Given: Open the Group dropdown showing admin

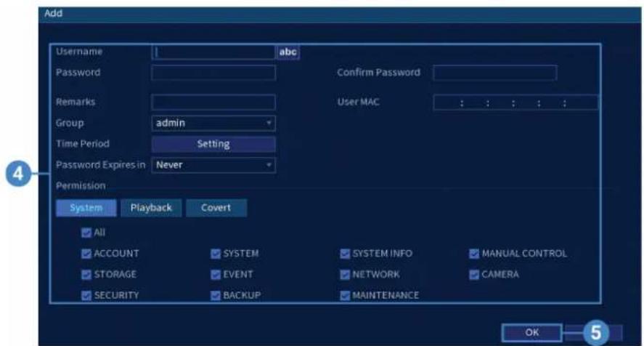Looking at the screenshot, I should click(x=213, y=123).
